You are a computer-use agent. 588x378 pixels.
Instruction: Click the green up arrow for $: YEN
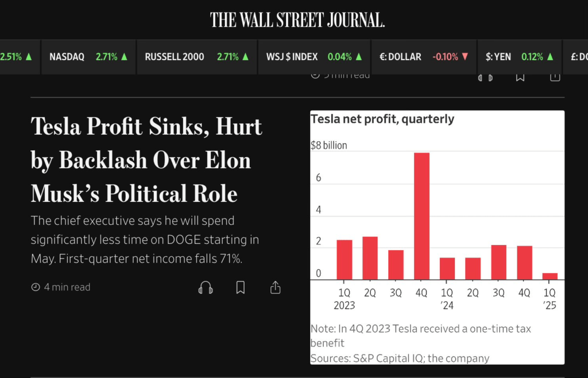click(x=550, y=57)
